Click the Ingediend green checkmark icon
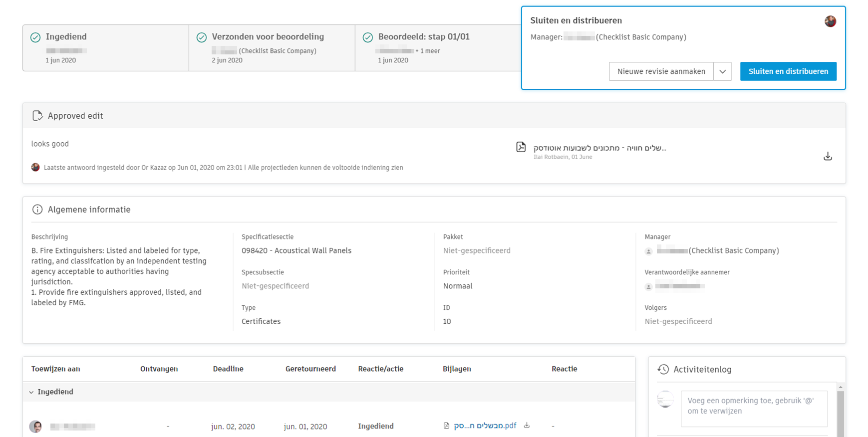 (x=35, y=37)
